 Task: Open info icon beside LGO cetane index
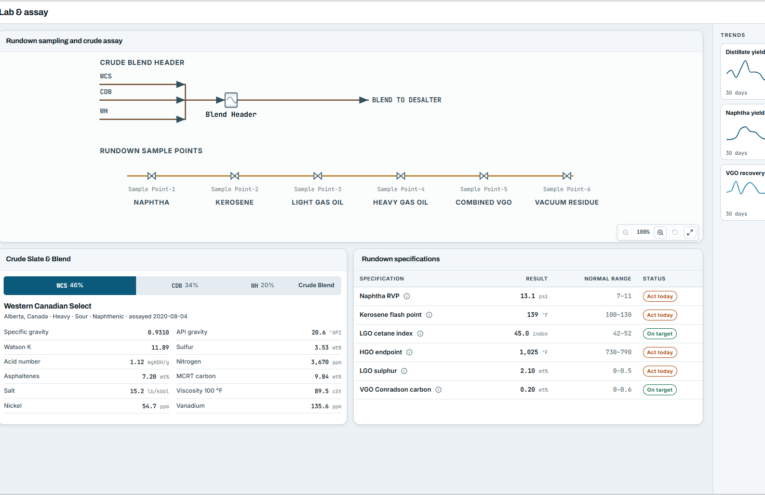coord(421,334)
